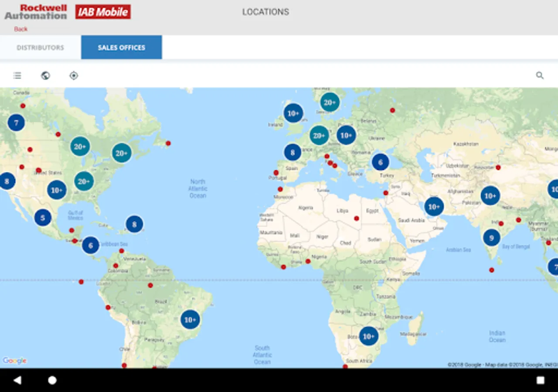This screenshot has width=558, height=392.
Task: Select the Sales Offices tab
Action: pos(122,47)
